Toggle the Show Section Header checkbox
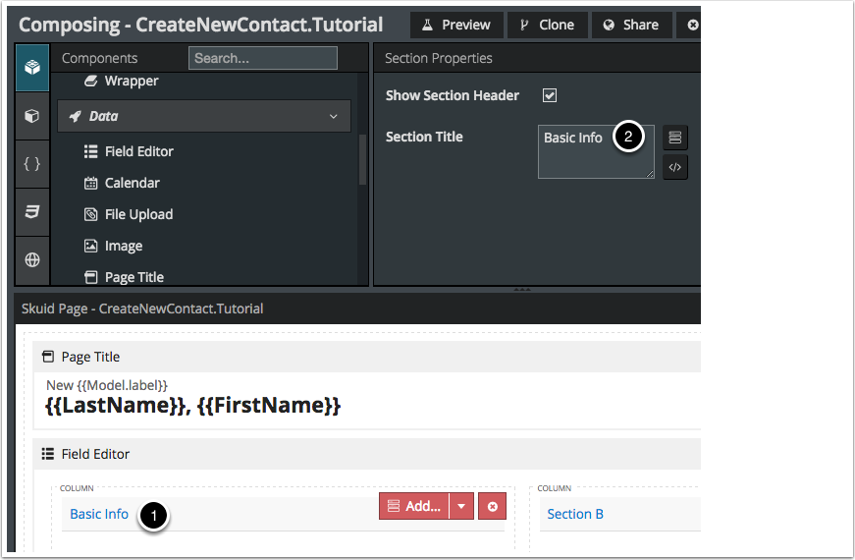 [549, 96]
